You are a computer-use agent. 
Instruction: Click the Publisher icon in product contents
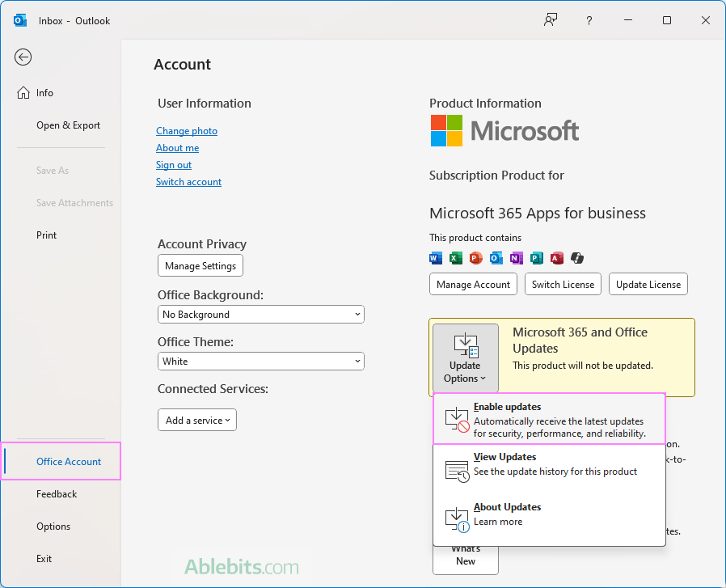[x=537, y=258]
